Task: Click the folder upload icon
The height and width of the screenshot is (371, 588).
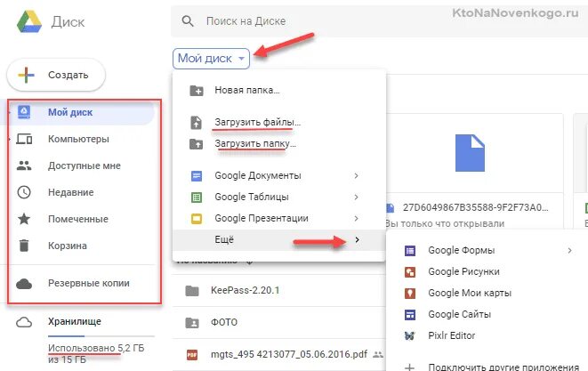Action: click(x=196, y=144)
